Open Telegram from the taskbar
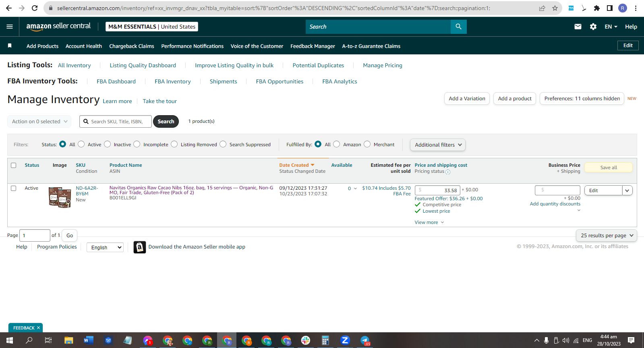This screenshot has width=644, height=348. coord(365,340)
